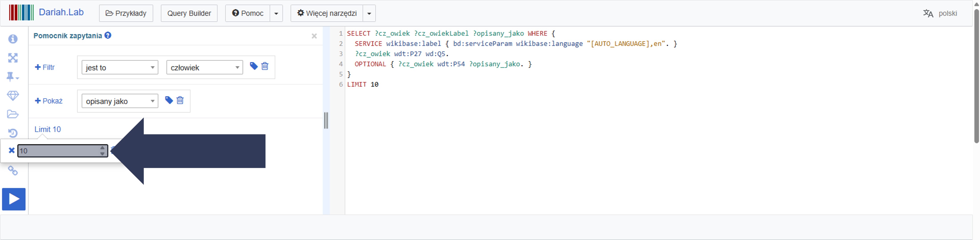Open the folder icon in the sidebar
Viewport: 980px width, 240px height.
13,114
